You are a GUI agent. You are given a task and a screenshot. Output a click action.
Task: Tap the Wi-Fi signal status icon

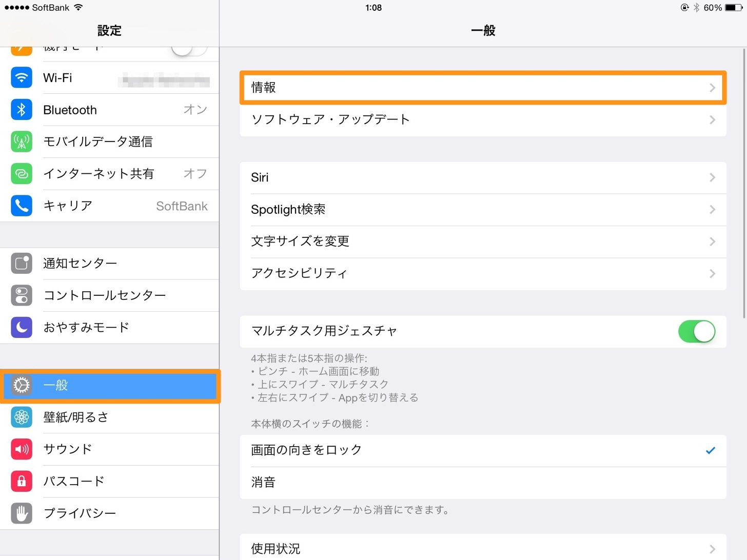click(x=78, y=7)
